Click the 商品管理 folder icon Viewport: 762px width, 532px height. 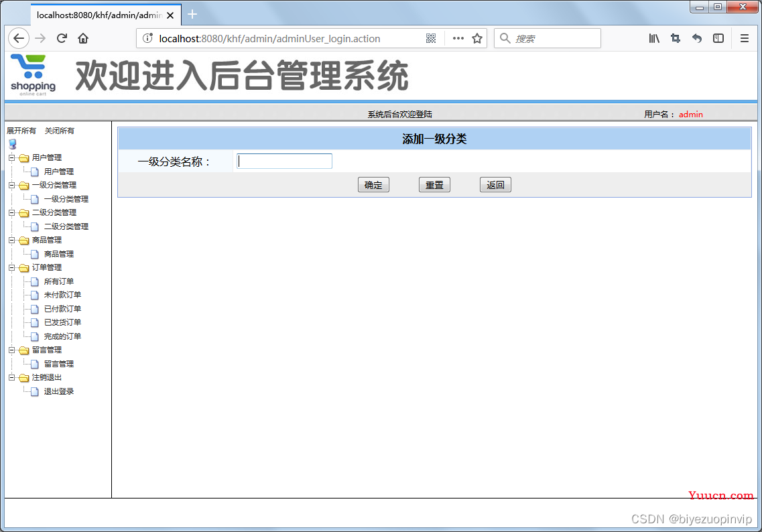pos(24,241)
